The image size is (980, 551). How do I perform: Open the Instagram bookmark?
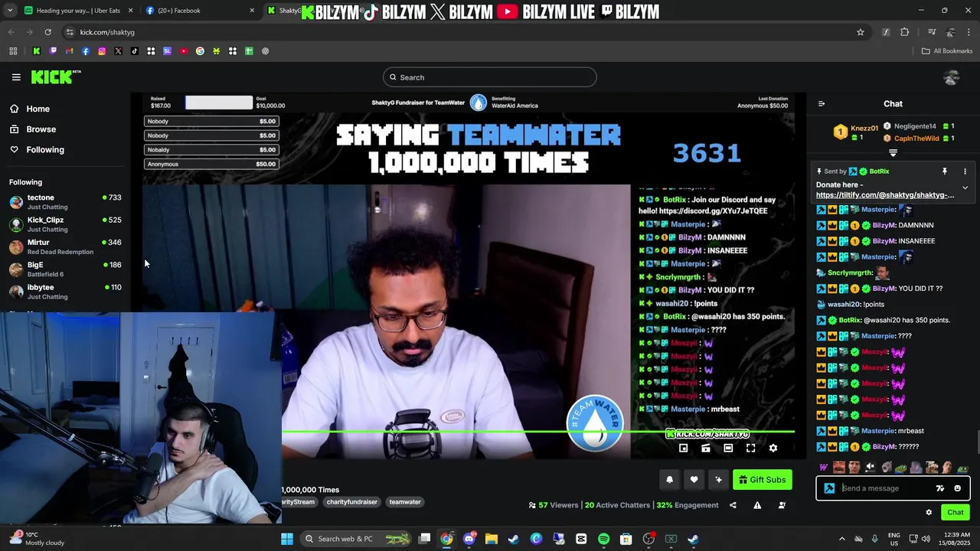tap(102, 51)
